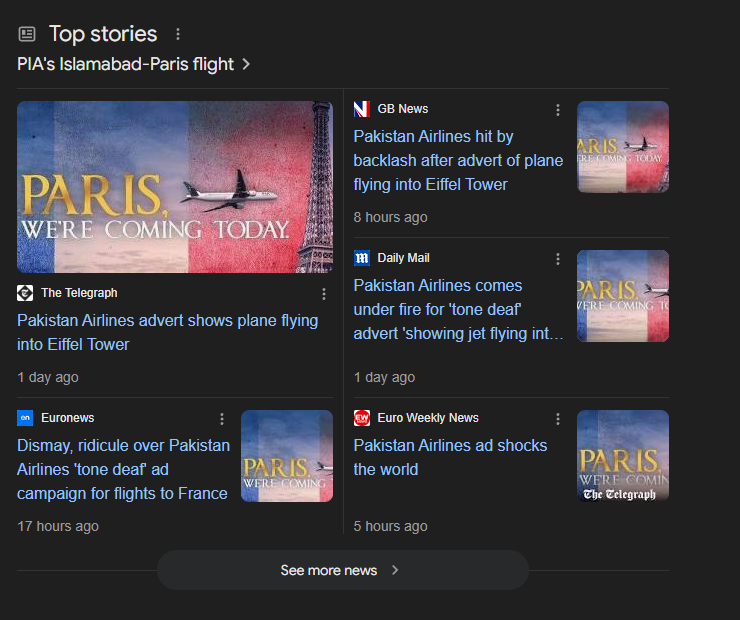Open three-dot menu for Euro Weekly News story

558,419
